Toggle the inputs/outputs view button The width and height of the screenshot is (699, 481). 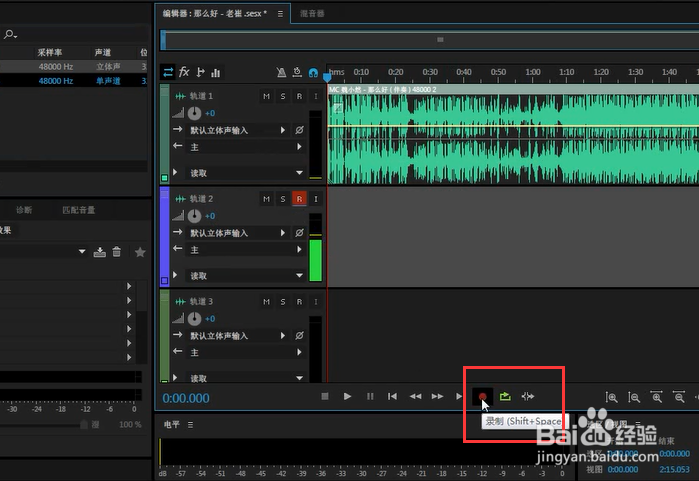click(168, 72)
